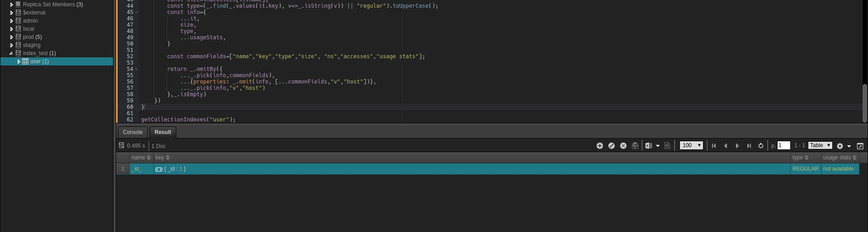The width and height of the screenshot is (868, 232).
Task: Expand the $external database node
Action: 11,13
